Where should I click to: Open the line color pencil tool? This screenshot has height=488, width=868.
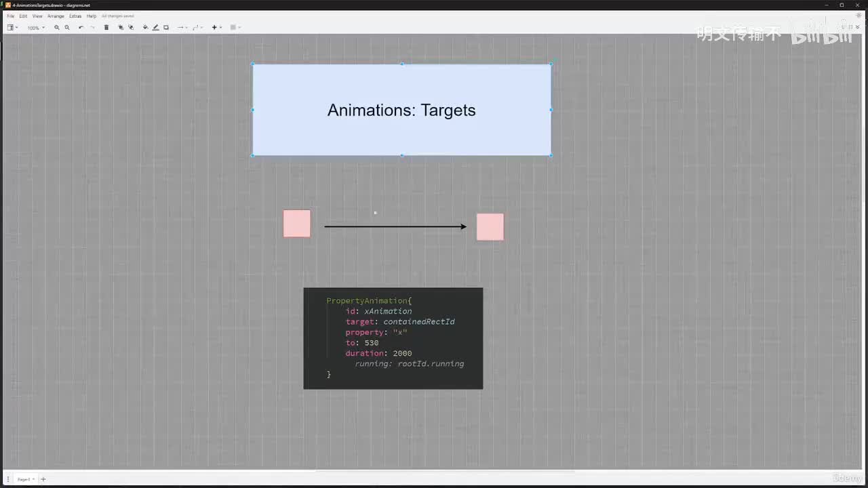click(x=155, y=27)
